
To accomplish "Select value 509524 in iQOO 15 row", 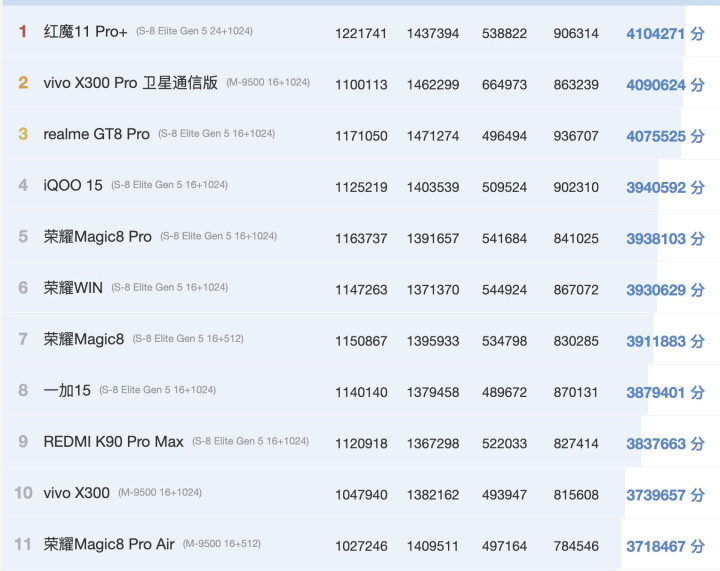I will coord(504,187).
